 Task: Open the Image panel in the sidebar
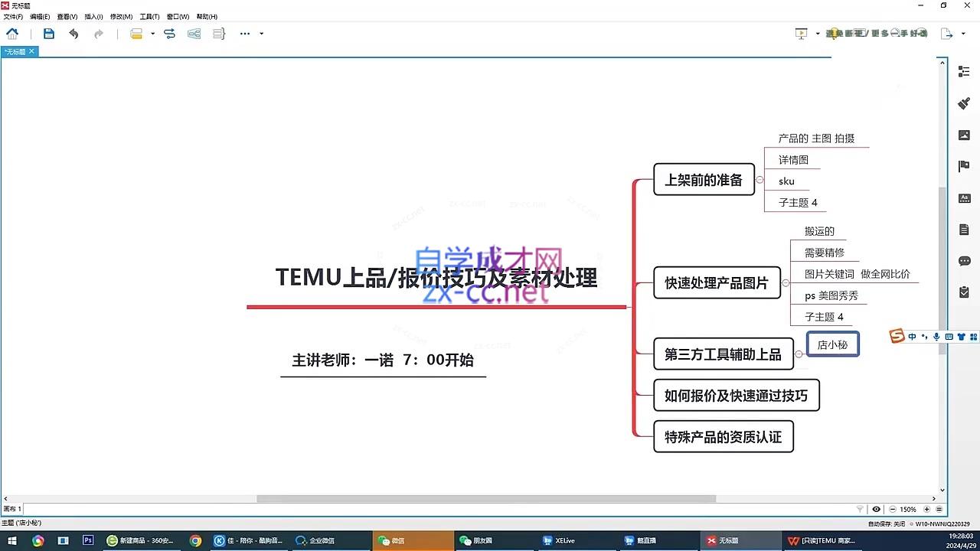coord(964,135)
